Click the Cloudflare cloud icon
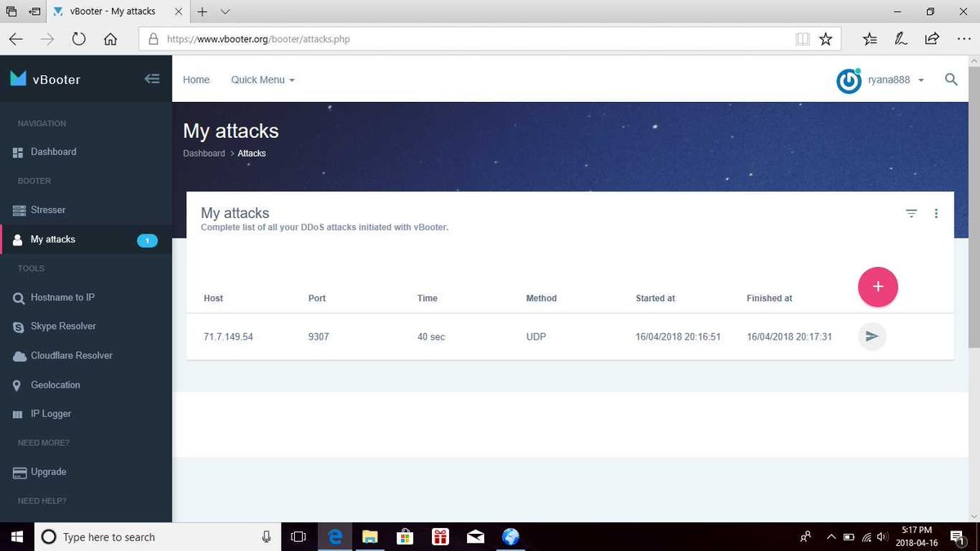 point(18,356)
